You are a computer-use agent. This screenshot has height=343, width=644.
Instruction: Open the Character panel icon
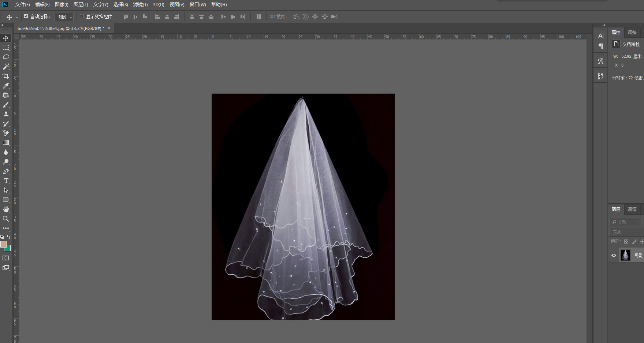(600, 36)
